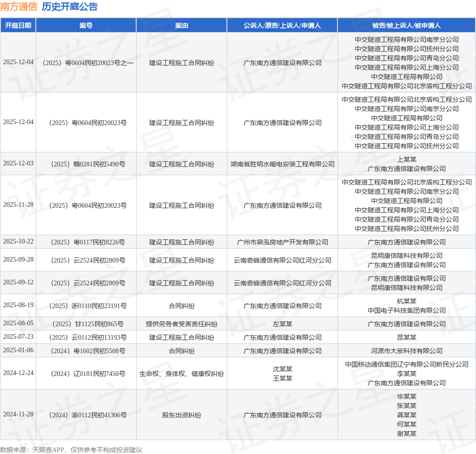Click defendant 河源市大豪科技有限公司
The width and height of the screenshot is (476, 454).
[406, 351]
